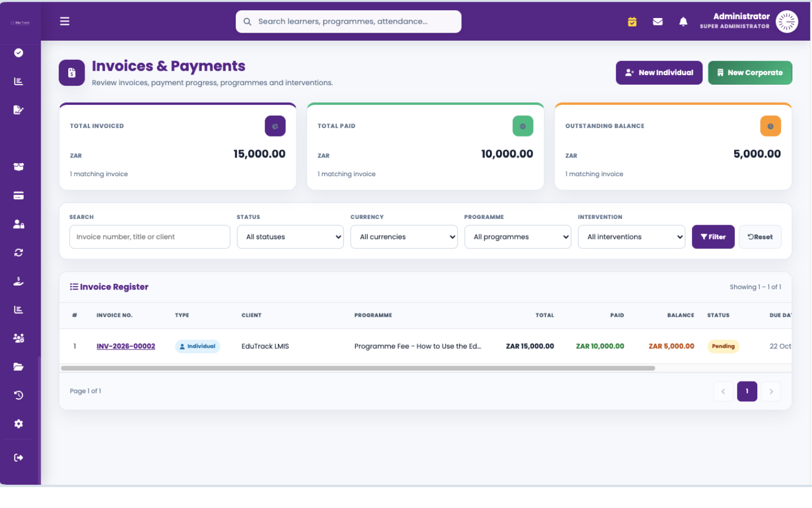Select page 1 in pagination

click(x=747, y=391)
